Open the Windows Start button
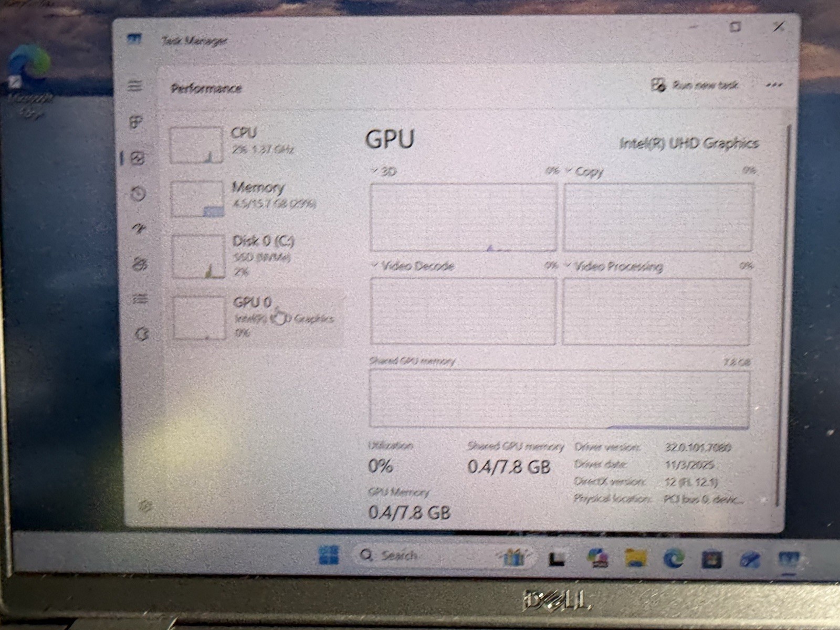The image size is (840, 630). pyautogui.click(x=329, y=555)
